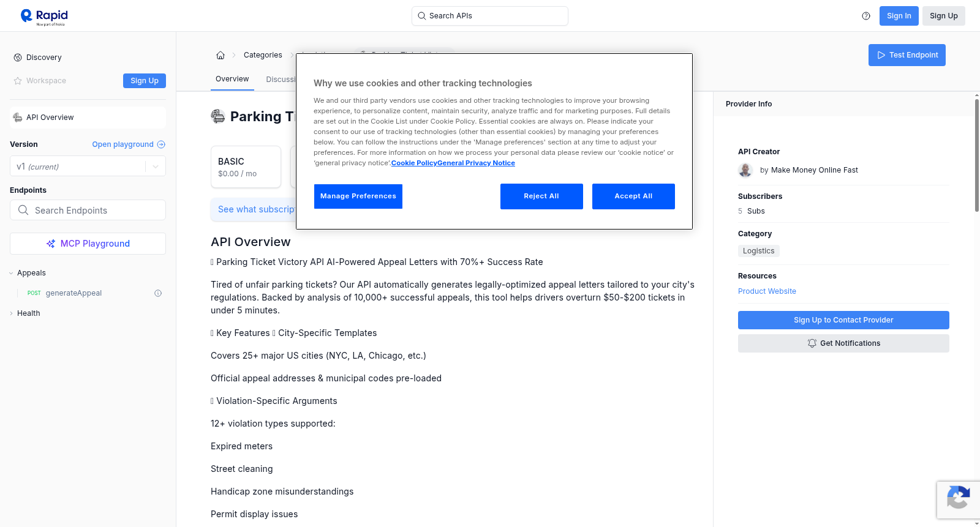Click the 'Make Money Online Fast' creator name
980x527 pixels.
coord(815,170)
